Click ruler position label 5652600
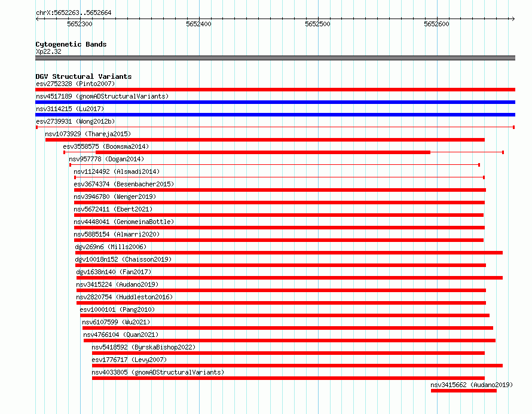532x414 pixels. pos(437,24)
